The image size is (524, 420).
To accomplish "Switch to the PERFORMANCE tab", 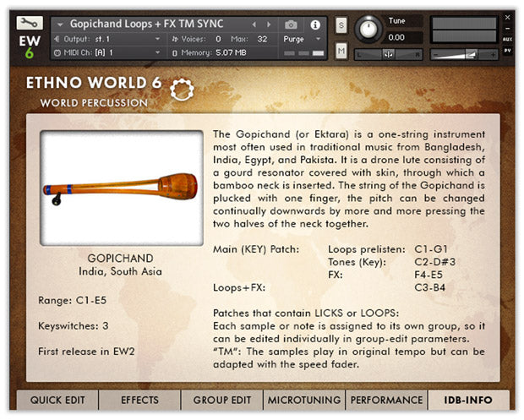I will tap(386, 400).
